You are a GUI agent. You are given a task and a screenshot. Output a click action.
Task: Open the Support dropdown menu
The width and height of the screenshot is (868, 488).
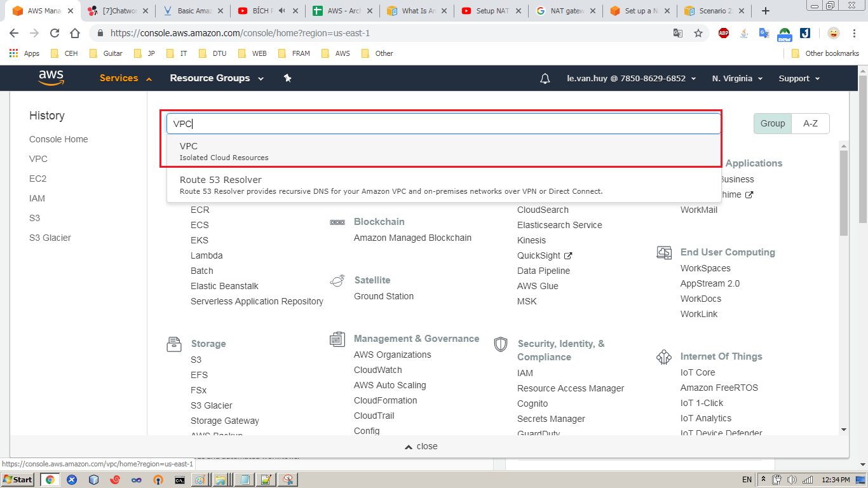(799, 79)
